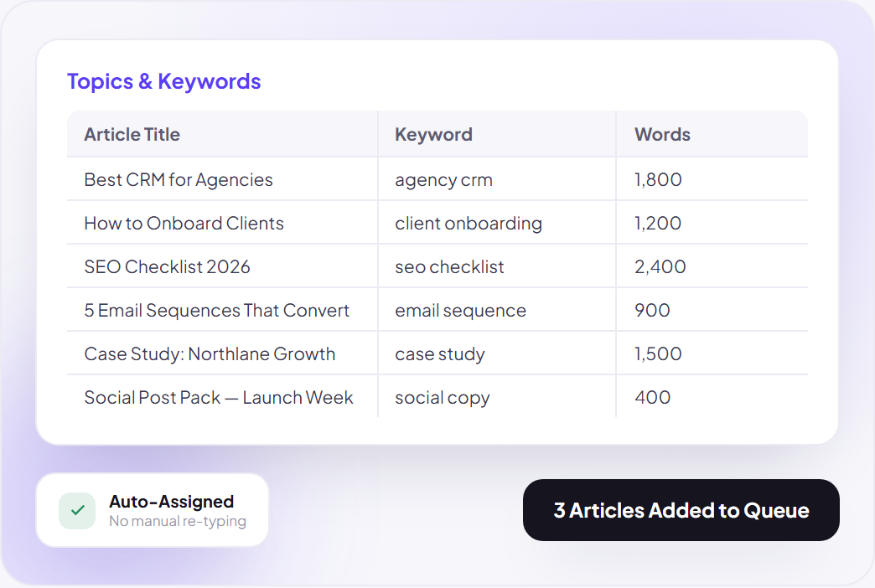Click the 1,800 words value
The image size is (875, 588).
point(658,179)
